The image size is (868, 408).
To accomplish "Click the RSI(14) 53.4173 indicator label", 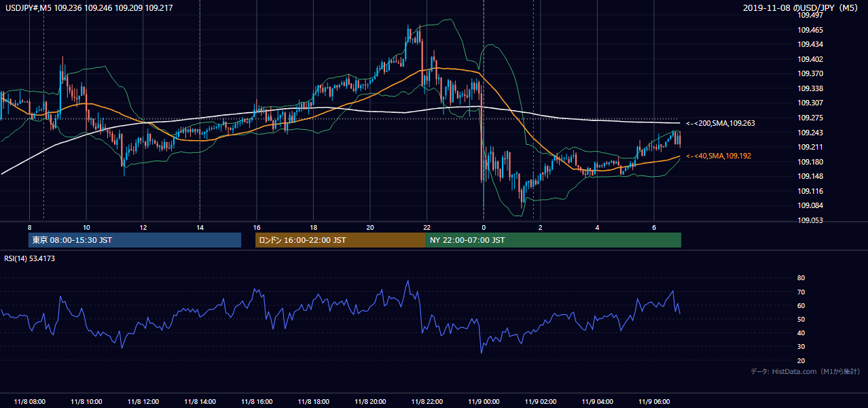I will [29, 258].
